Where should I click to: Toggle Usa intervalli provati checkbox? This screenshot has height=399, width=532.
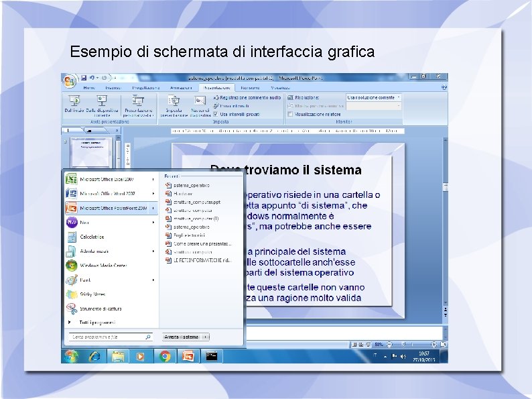point(216,114)
